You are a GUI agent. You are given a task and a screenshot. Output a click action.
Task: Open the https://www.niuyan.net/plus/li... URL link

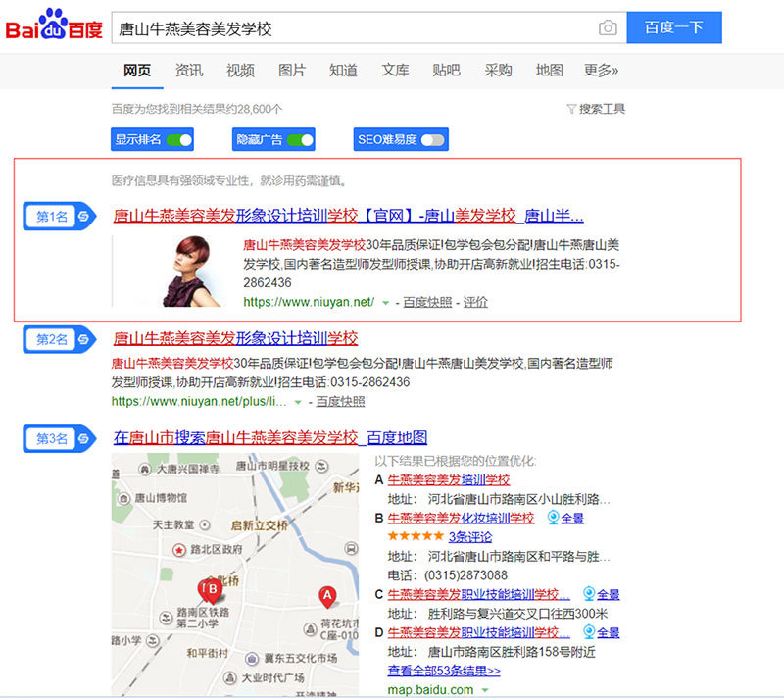tap(199, 402)
